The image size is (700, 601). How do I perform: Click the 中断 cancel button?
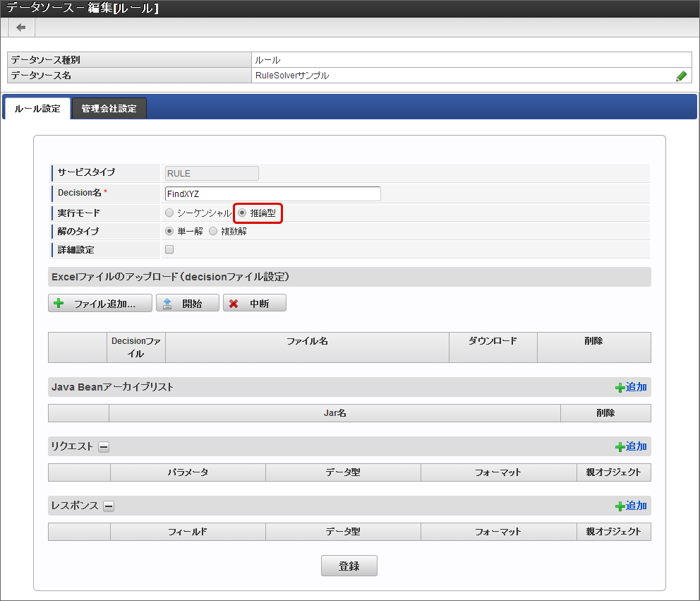click(255, 304)
